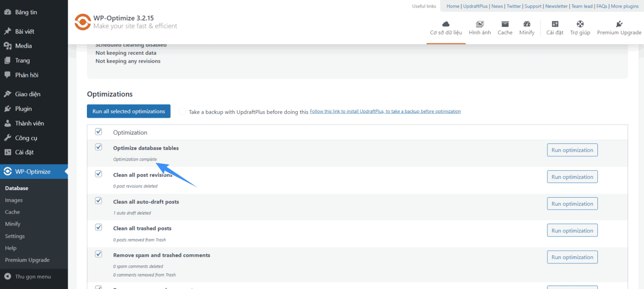Uncheck Clean all post revisions checkbox
This screenshot has height=289, width=644.
pyautogui.click(x=98, y=174)
